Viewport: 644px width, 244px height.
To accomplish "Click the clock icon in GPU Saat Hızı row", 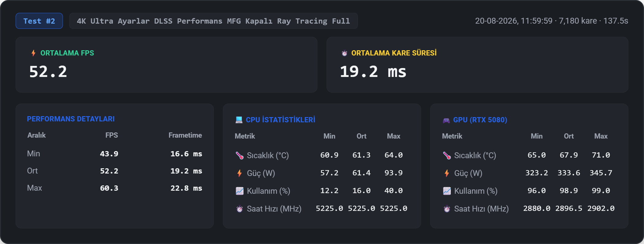I will (447, 209).
